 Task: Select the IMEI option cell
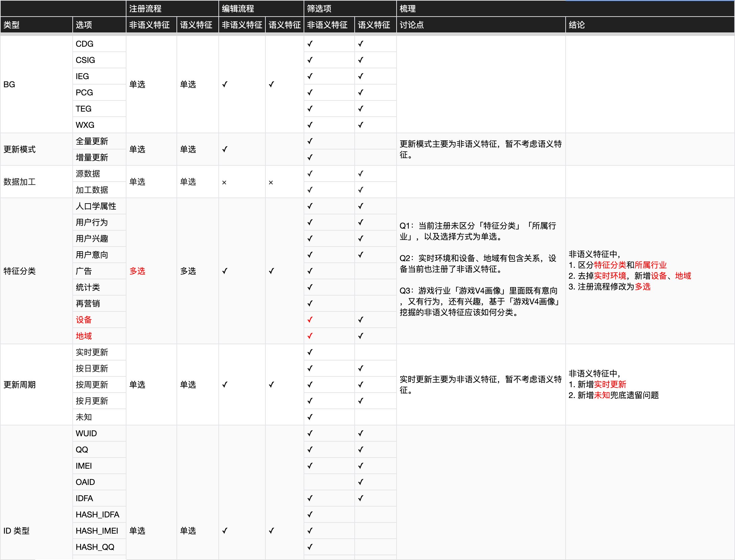[x=99, y=466]
